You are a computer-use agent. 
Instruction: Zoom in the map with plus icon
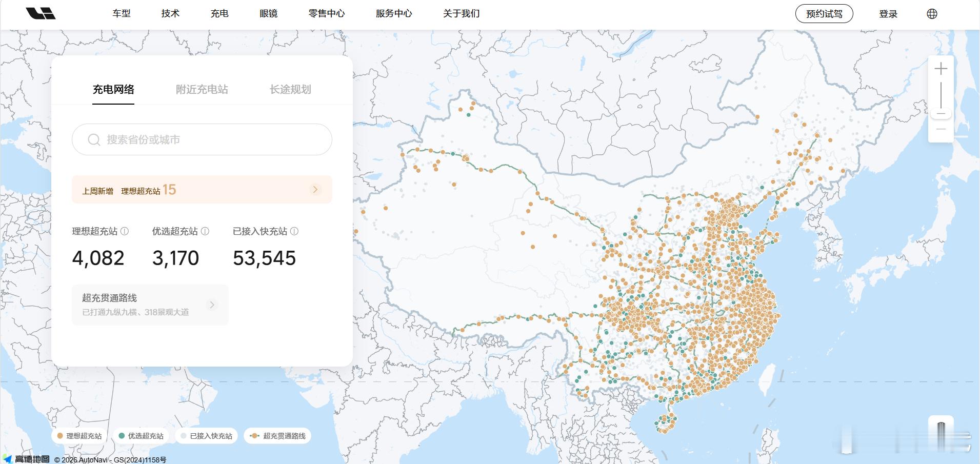click(x=941, y=69)
